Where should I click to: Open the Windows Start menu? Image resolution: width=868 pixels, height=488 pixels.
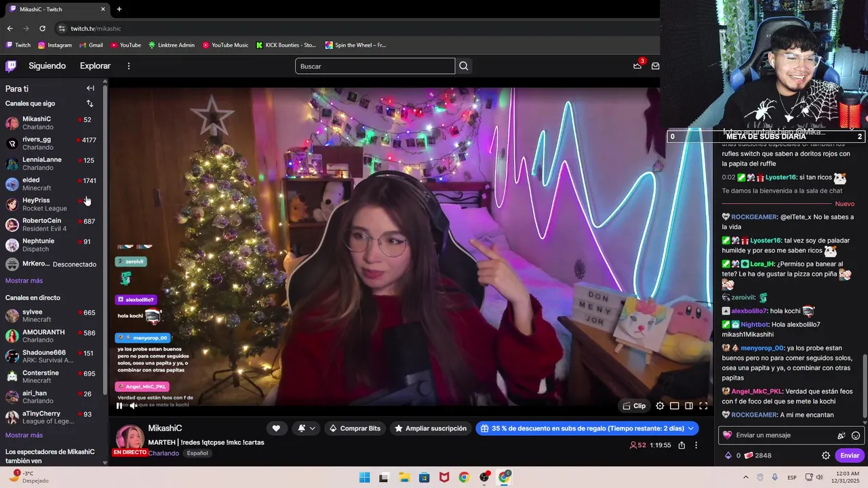coord(364,477)
